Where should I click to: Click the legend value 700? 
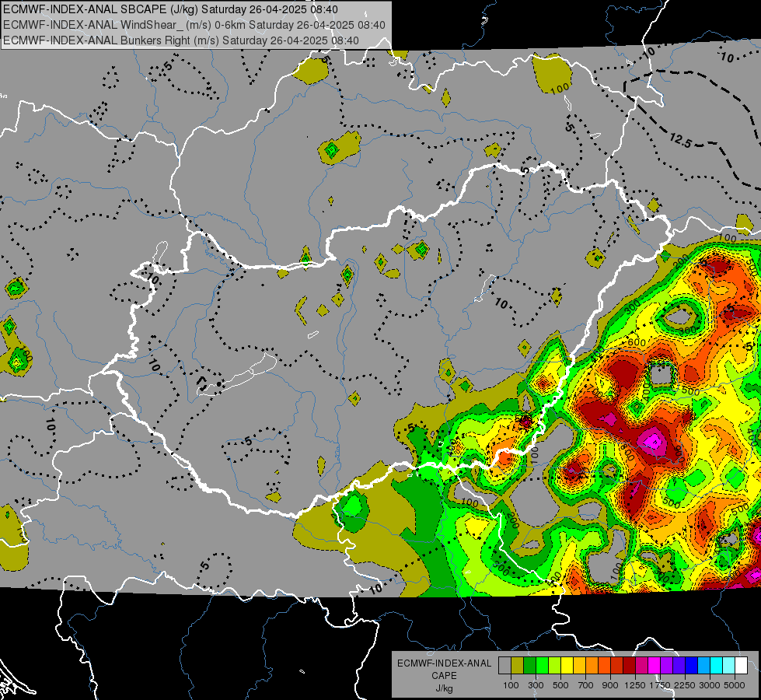coord(586,685)
